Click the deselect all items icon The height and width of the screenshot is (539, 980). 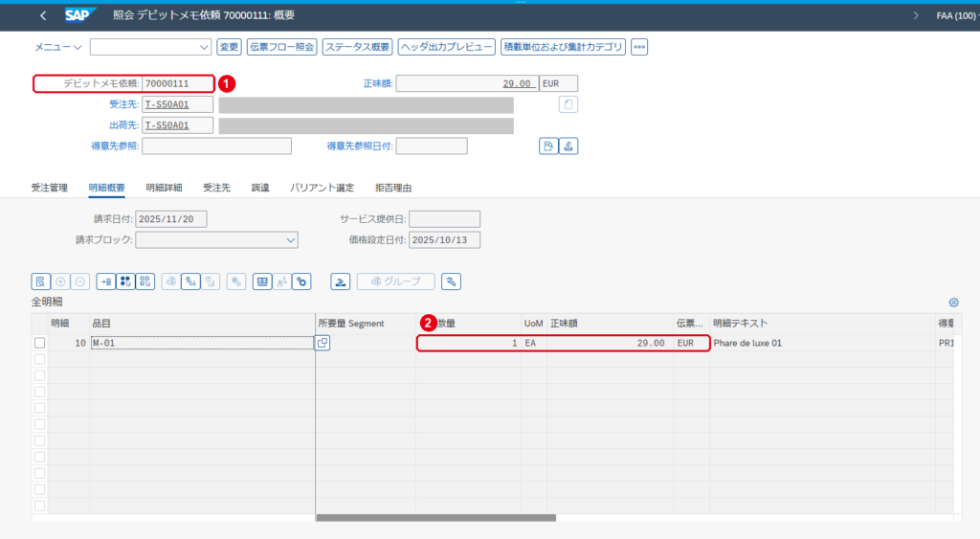pyautogui.click(x=145, y=281)
